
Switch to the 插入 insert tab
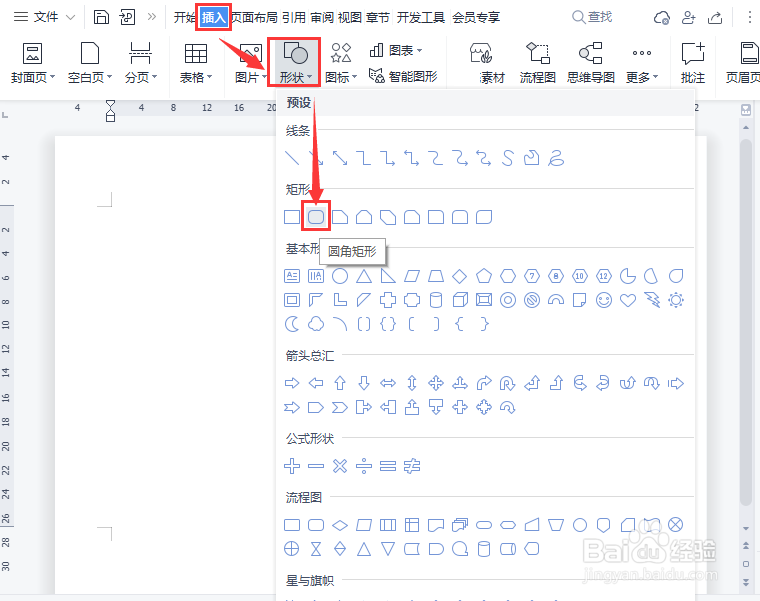pyautogui.click(x=213, y=17)
